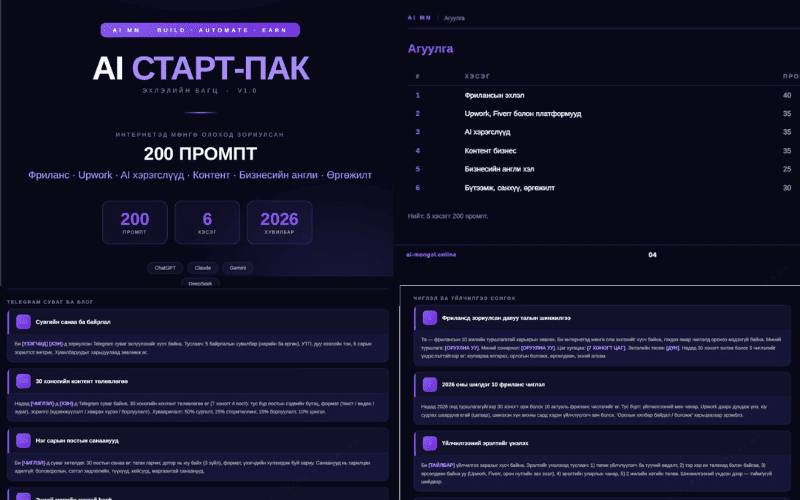Click the icon next to 'Үйлчилгээний зэрэгтэйг үнэлэх'

pyautogui.click(x=430, y=443)
